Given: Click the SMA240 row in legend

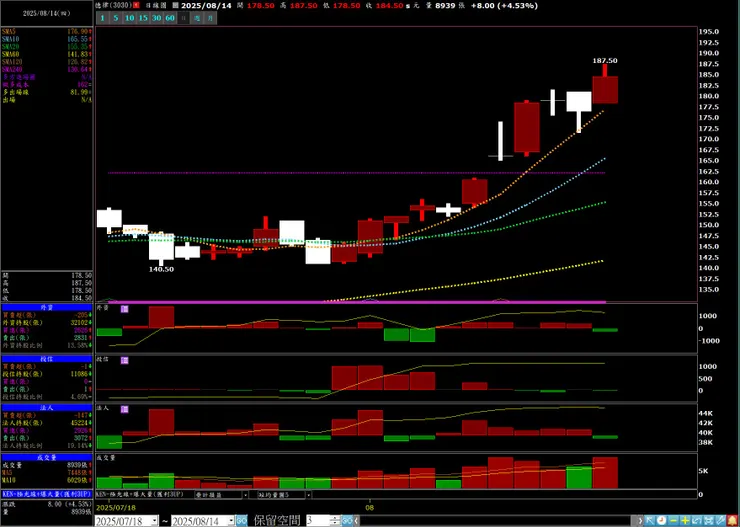Looking at the screenshot, I should click(47, 69).
